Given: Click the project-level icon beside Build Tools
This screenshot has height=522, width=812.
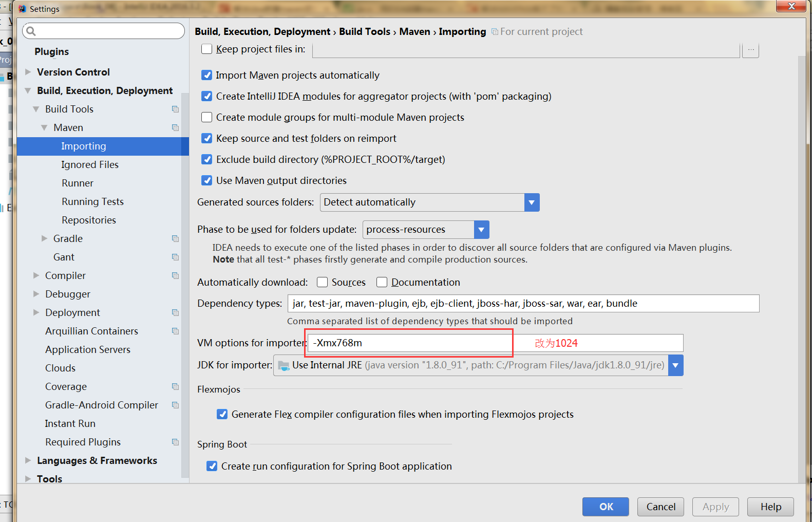Looking at the screenshot, I should coord(175,109).
